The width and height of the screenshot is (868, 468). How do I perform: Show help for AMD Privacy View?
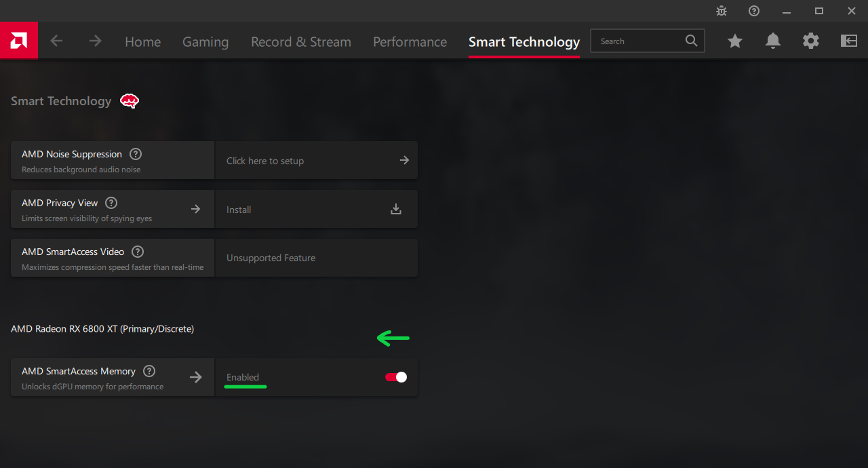coord(111,203)
